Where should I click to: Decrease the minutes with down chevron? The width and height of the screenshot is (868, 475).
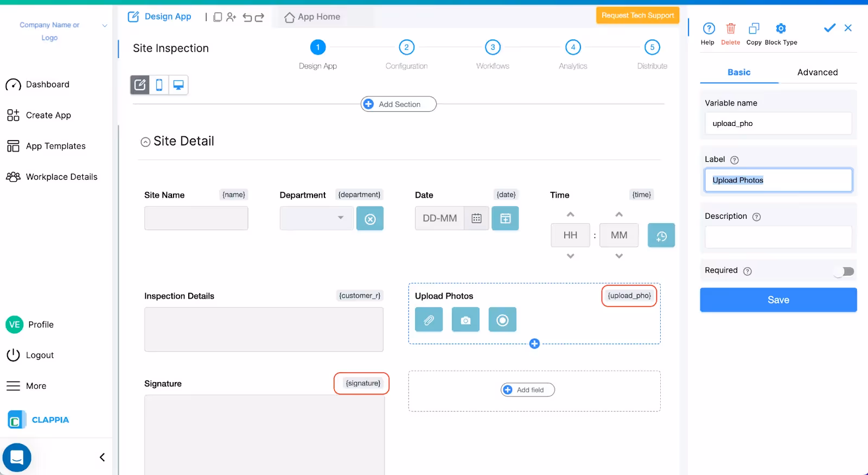pyautogui.click(x=619, y=256)
